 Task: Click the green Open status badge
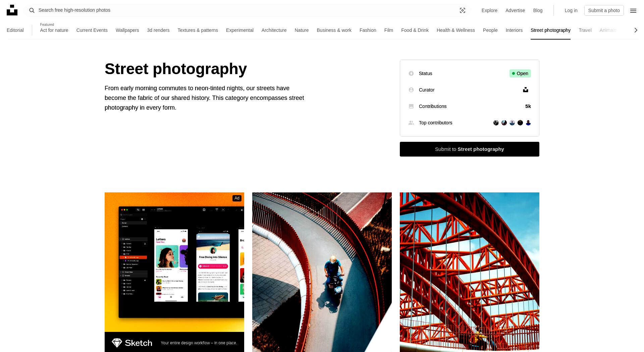coord(520,73)
